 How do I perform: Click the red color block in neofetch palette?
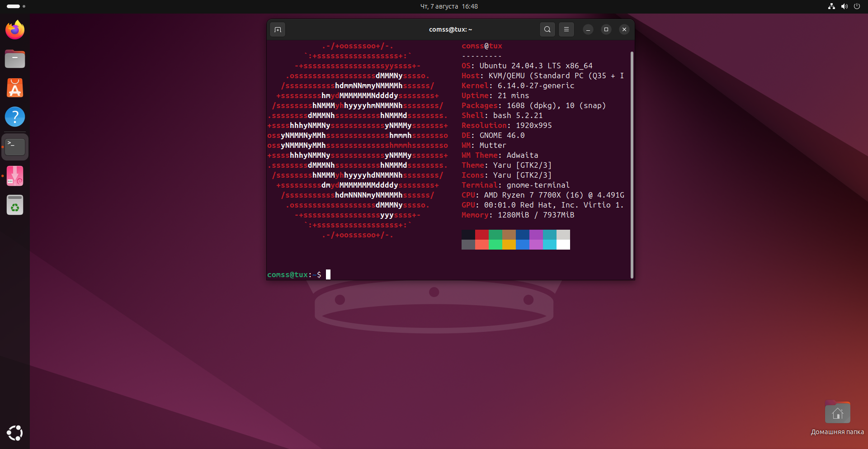click(x=482, y=234)
